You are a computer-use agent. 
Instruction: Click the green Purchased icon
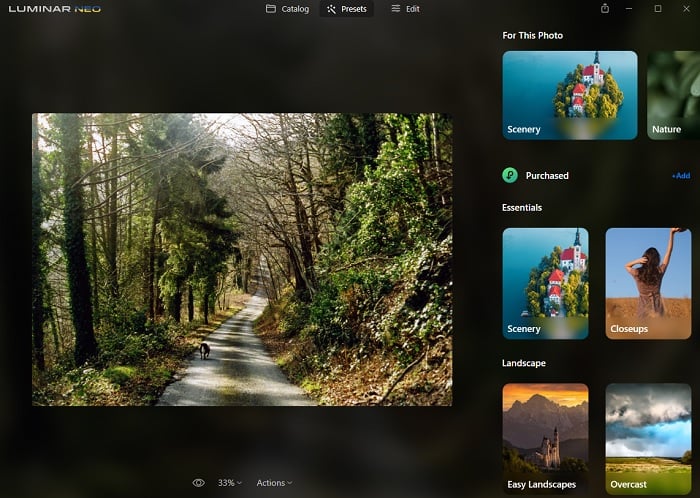point(510,175)
